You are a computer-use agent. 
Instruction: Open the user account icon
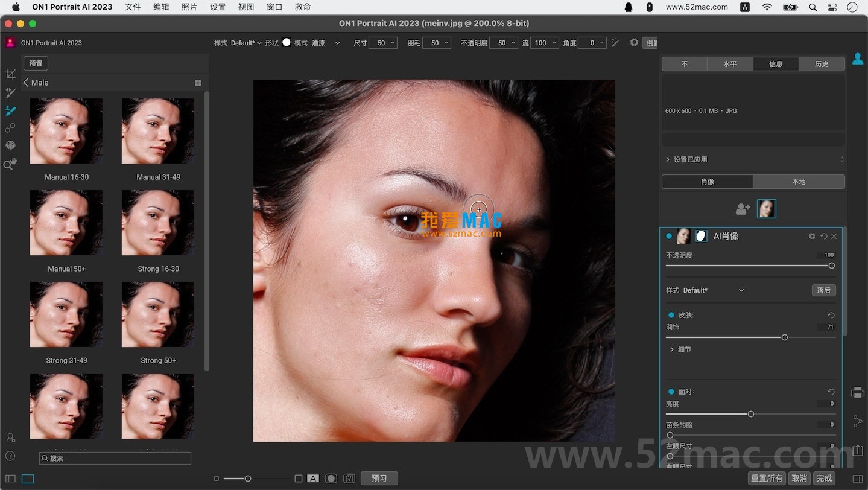pyautogui.click(x=857, y=59)
